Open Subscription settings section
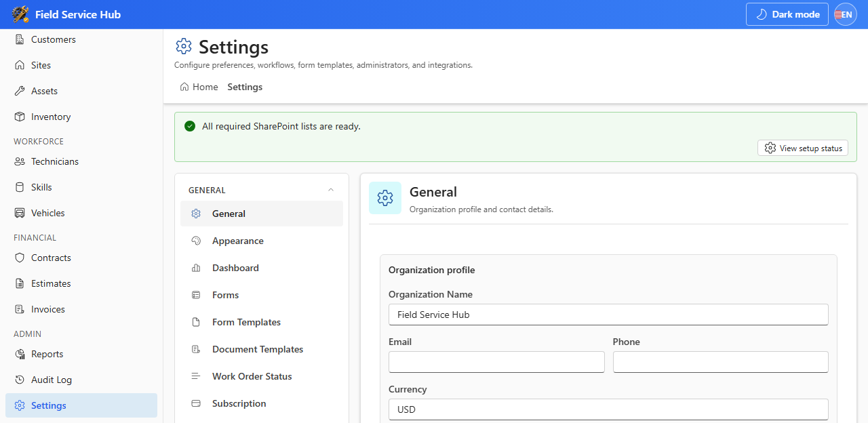The width and height of the screenshot is (868, 423). [x=262, y=403]
